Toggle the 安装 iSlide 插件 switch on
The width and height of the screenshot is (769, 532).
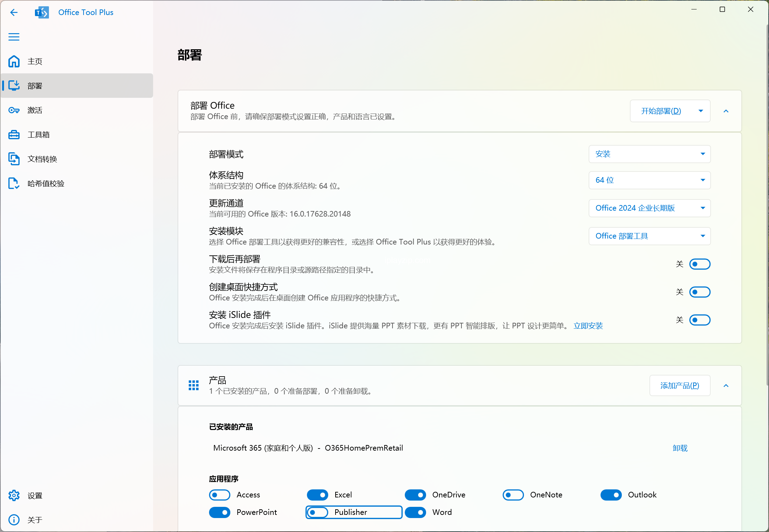[x=700, y=319]
